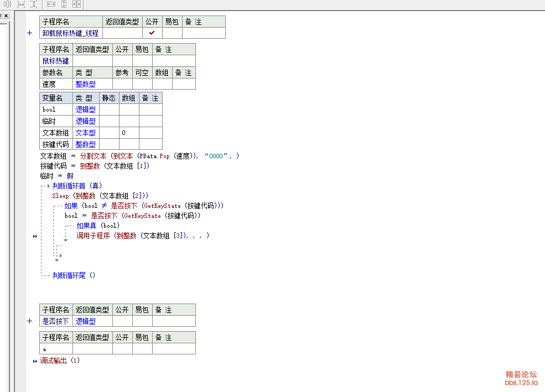545x392 pixels.
Task: Select subroutine name a
Action: tap(44, 349)
